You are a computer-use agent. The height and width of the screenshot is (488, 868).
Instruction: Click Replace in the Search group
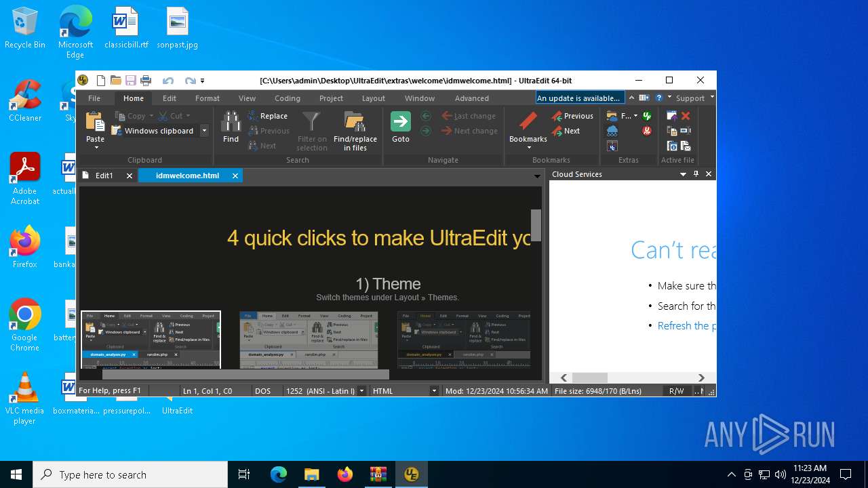coord(268,116)
